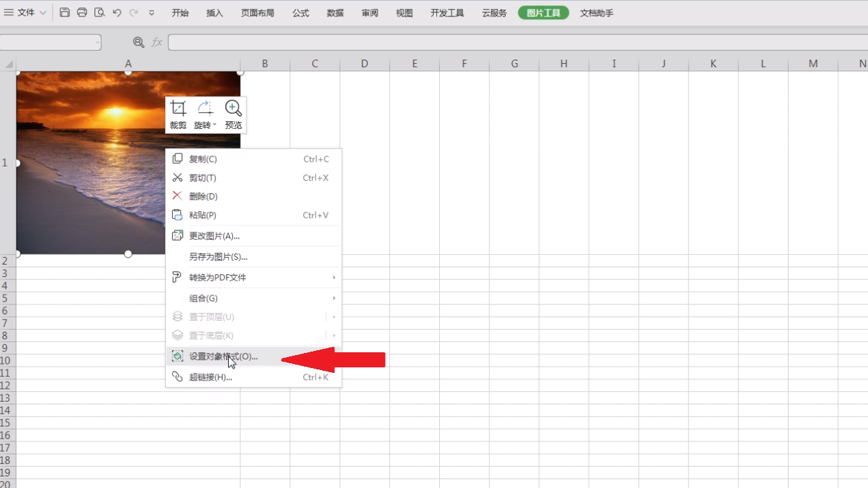Screen dimensions: 868x488
Task: Click the fx insert function icon
Action: click(x=157, y=42)
